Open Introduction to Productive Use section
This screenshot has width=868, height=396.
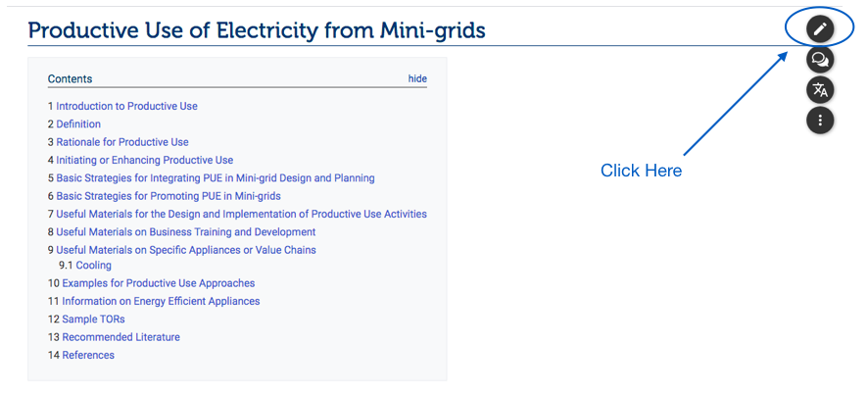tap(126, 106)
